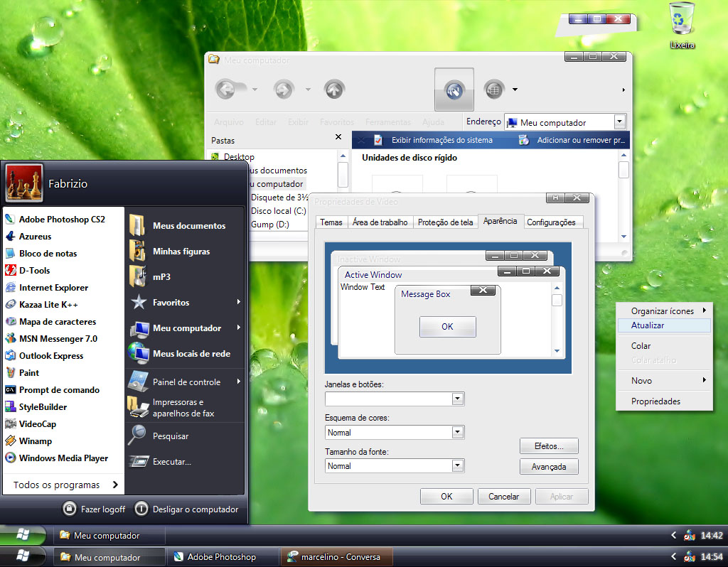Switch to Área de trabalho tab
This screenshot has width=728, height=567.
coord(380,222)
